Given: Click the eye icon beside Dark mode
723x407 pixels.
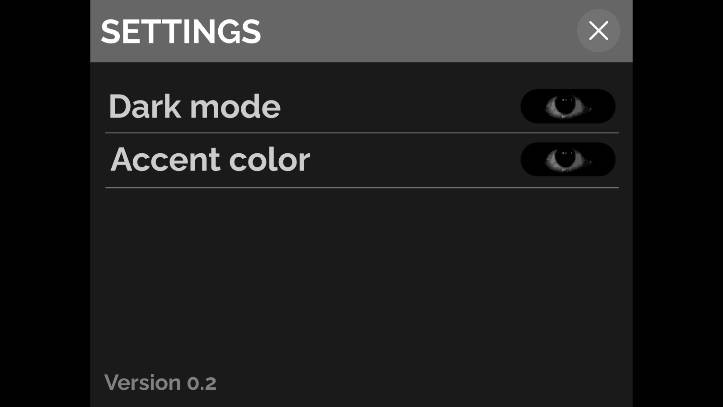Looking at the screenshot, I should click(x=567, y=106).
